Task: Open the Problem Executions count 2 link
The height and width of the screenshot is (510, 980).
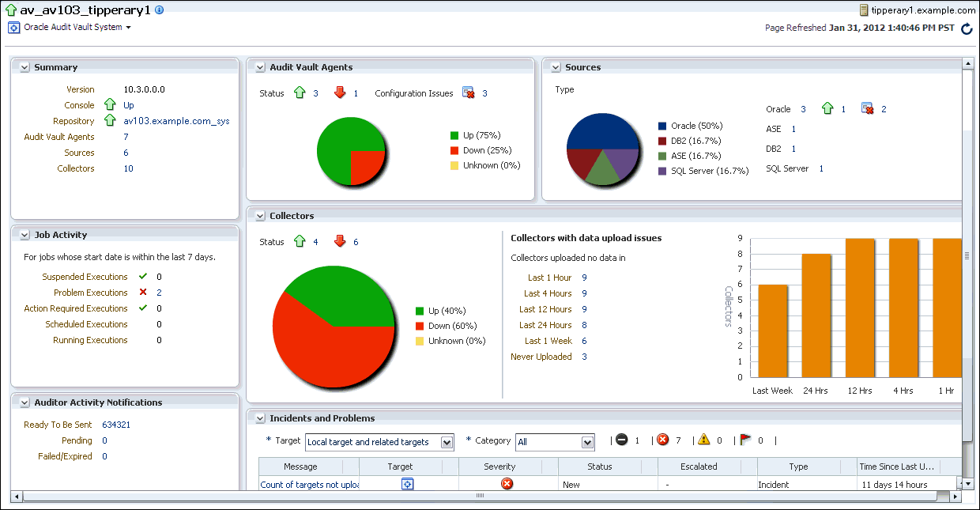Action: (159, 293)
